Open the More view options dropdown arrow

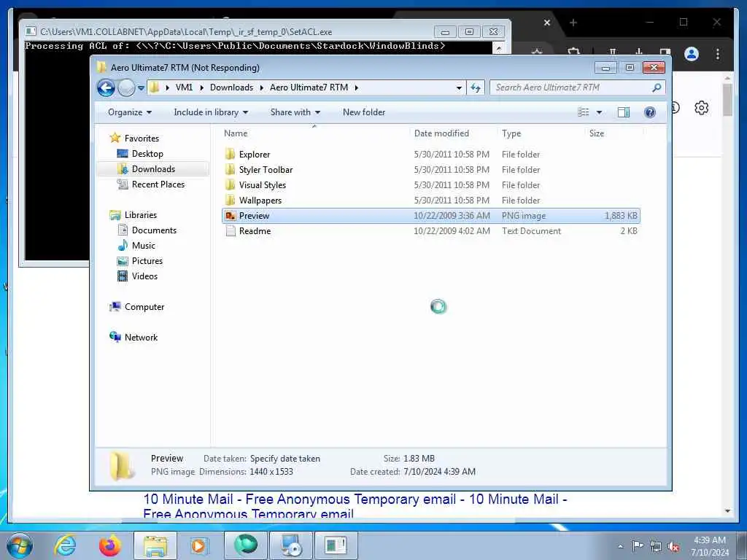tap(600, 112)
